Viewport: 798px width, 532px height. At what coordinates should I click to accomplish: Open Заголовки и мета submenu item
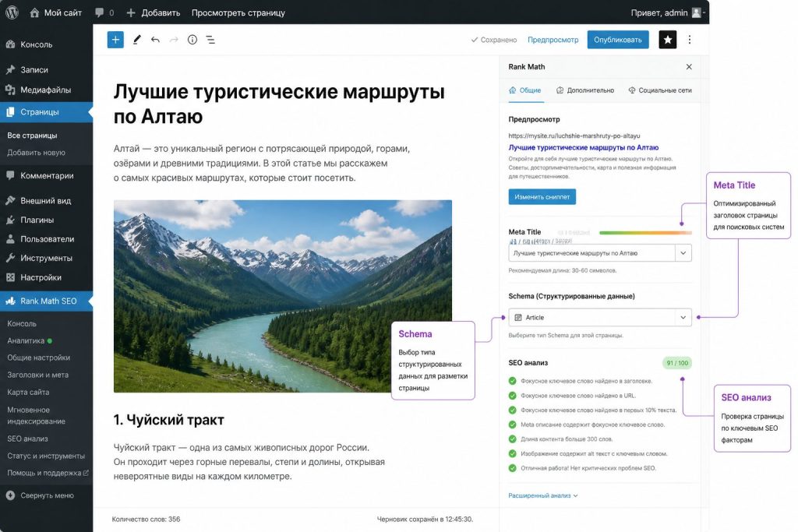click(x=37, y=375)
